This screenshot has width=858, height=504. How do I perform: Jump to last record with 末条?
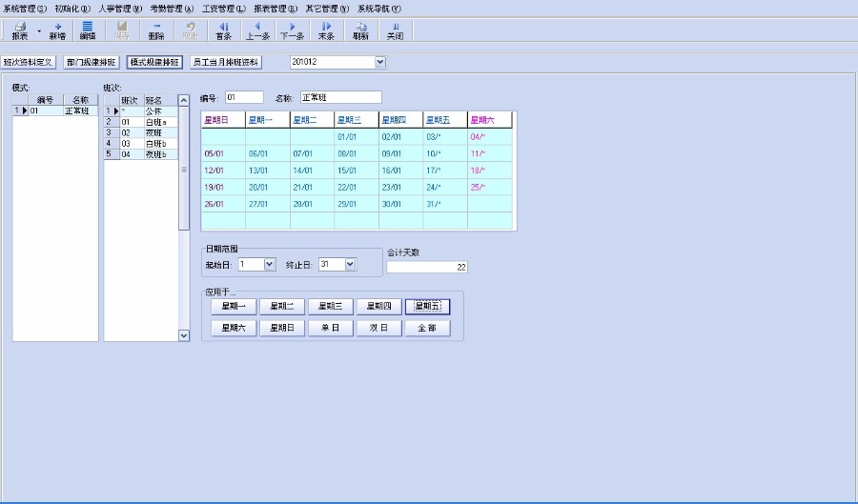[x=327, y=30]
